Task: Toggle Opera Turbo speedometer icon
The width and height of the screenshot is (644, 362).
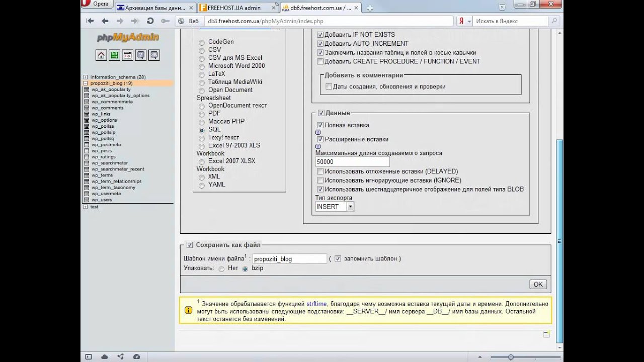Action: pos(136,356)
